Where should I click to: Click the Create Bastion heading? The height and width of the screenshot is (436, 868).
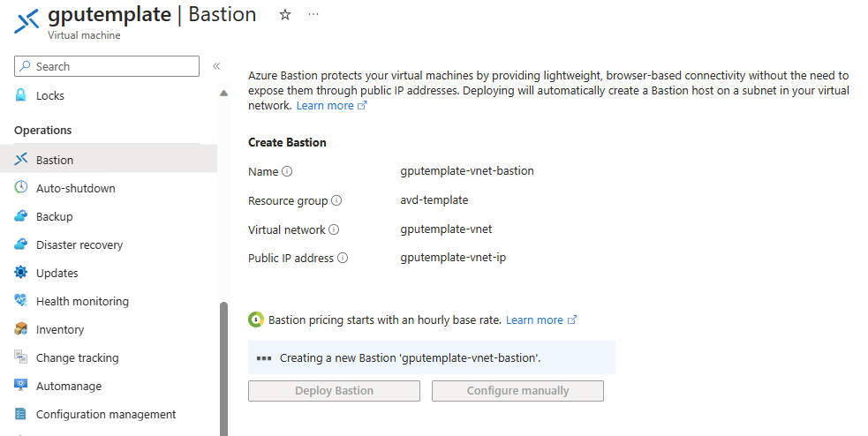tap(287, 142)
